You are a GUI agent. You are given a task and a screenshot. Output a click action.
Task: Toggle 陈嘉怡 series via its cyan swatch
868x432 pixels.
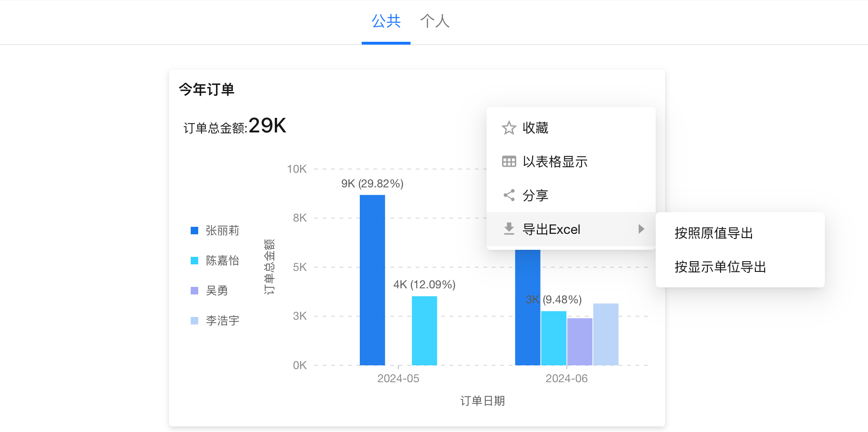click(194, 261)
